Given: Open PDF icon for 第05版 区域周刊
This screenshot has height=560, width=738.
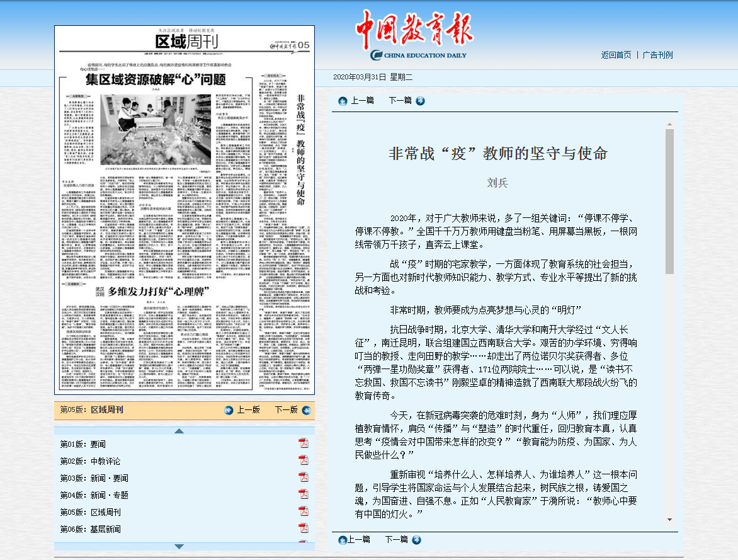Looking at the screenshot, I should coord(304,511).
